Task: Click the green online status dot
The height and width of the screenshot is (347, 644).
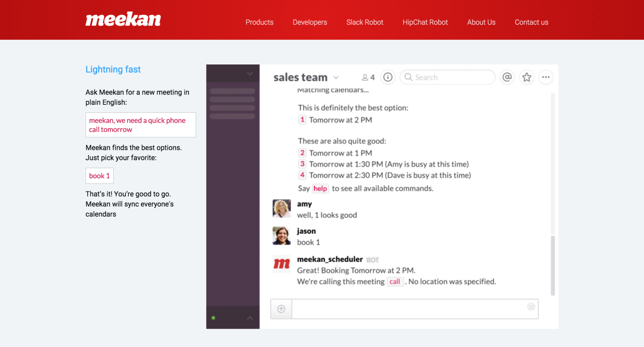Action: pos(213,318)
